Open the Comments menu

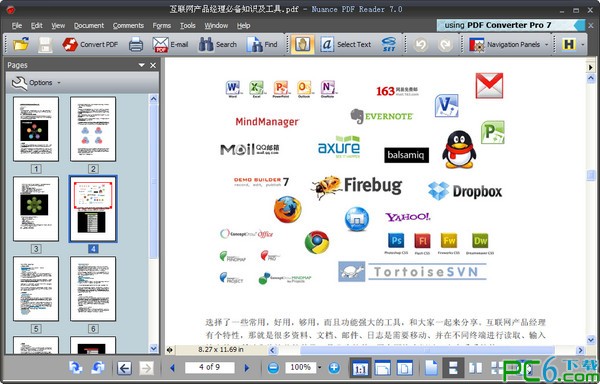128,26
